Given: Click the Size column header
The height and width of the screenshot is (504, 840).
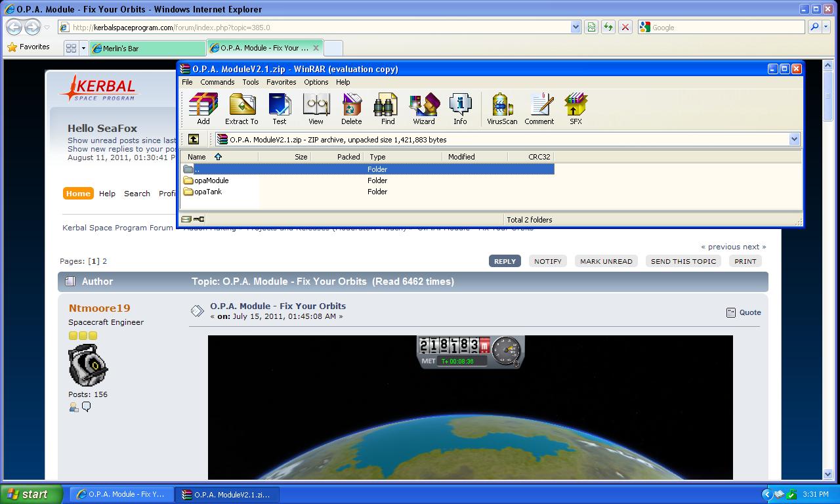Looking at the screenshot, I should pyautogui.click(x=285, y=157).
